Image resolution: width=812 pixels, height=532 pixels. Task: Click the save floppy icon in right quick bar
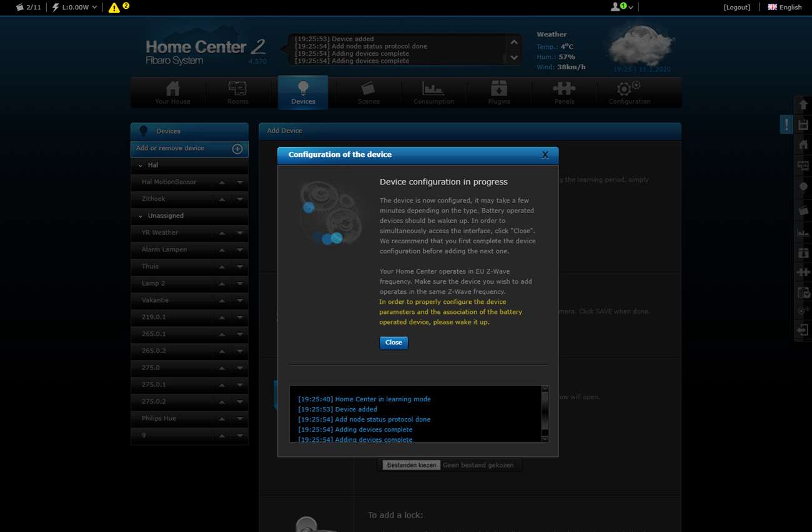pos(803,125)
